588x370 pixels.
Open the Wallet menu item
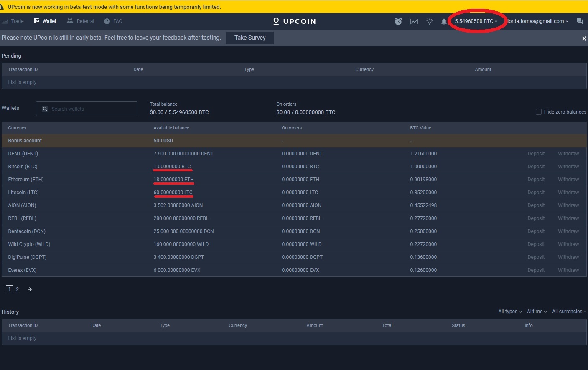[x=45, y=21]
